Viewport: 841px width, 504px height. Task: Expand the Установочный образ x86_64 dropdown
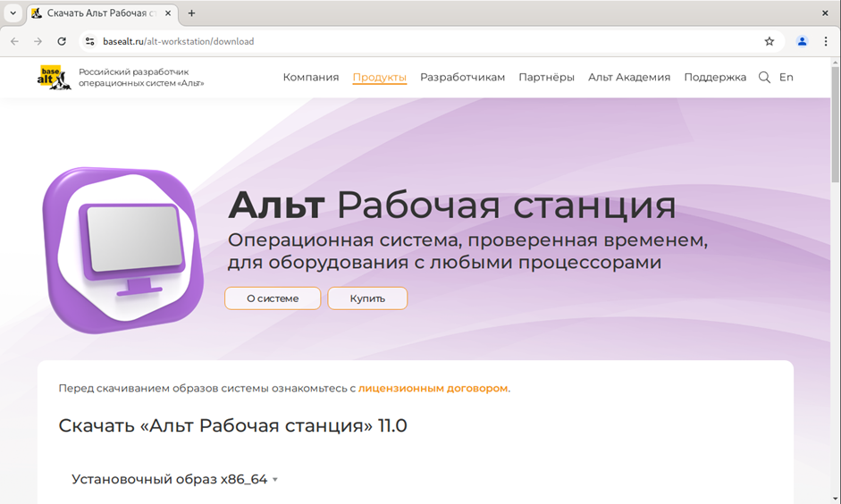pos(175,479)
